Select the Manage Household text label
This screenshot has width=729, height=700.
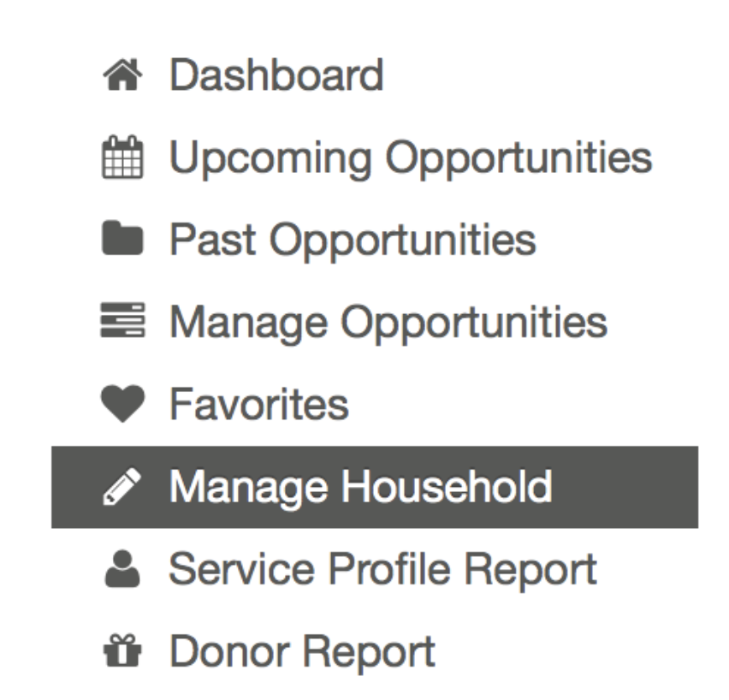tap(360, 487)
